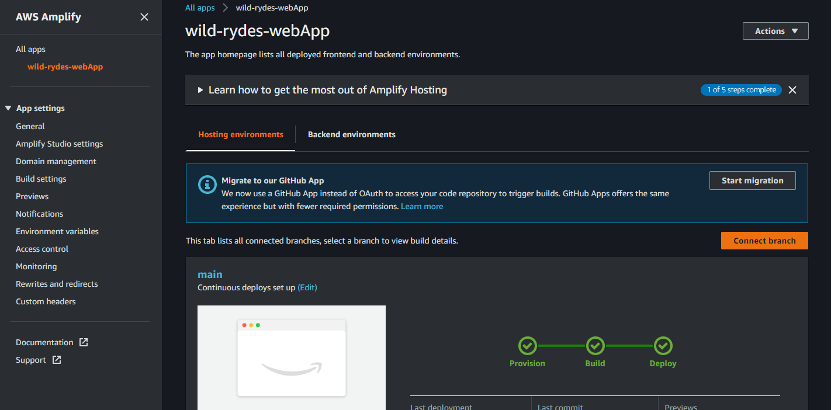Collapse the App settings section
Screen dimensions: 832x410
point(8,108)
